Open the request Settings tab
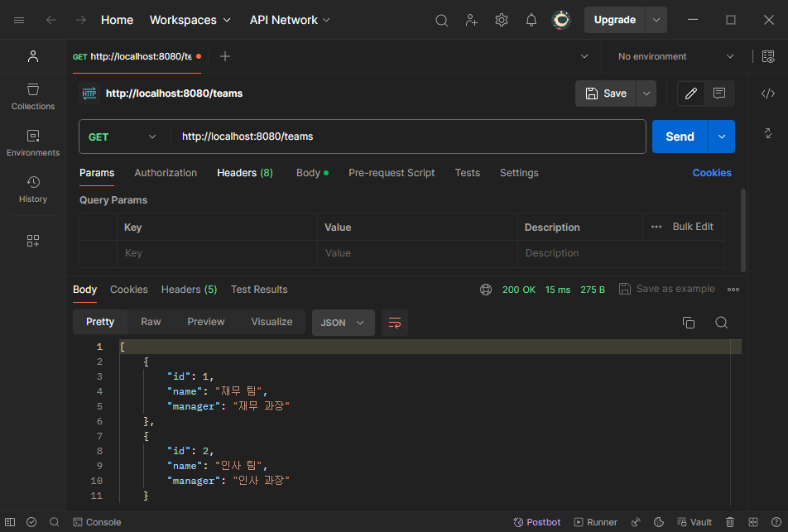 tap(519, 173)
